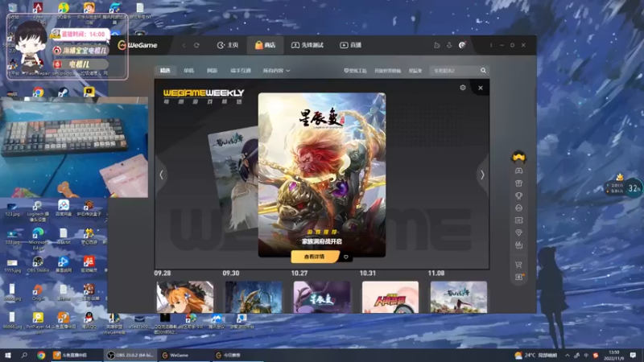Open WeGame more options menu (three dots)
644x362 pixels.
click(x=491, y=45)
